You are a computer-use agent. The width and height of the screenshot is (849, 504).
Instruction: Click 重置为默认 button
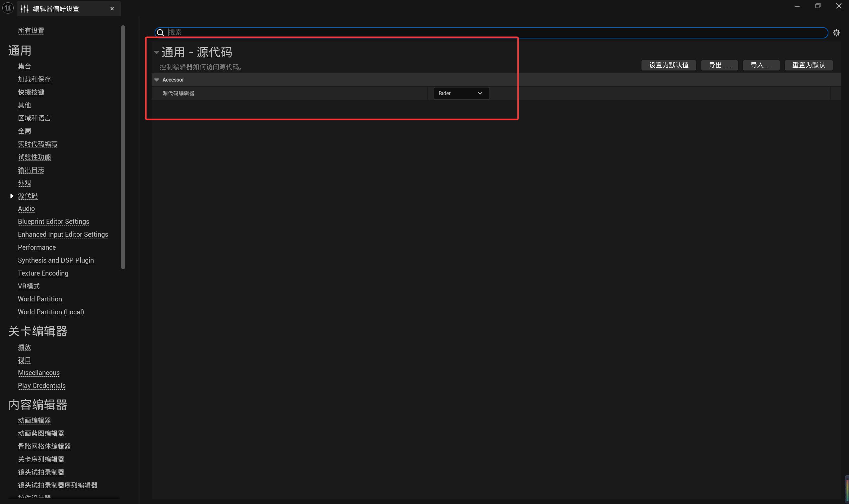(x=808, y=65)
